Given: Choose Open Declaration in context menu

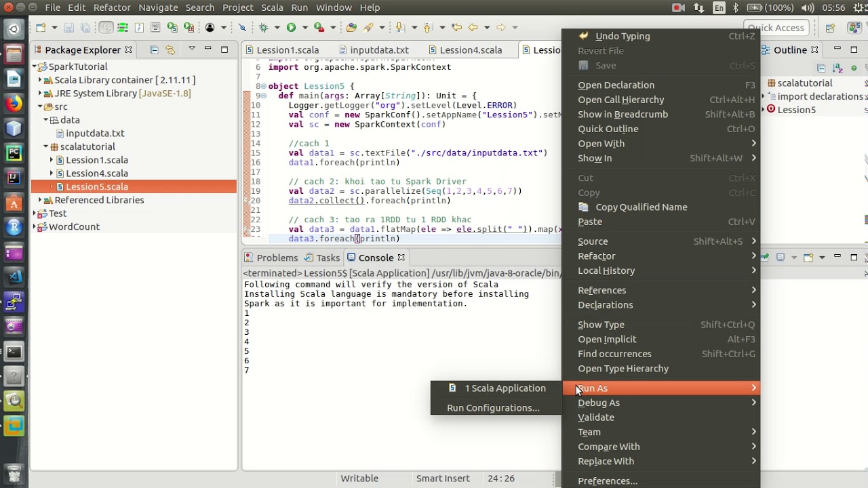Looking at the screenshot, I should pos(616,85).
